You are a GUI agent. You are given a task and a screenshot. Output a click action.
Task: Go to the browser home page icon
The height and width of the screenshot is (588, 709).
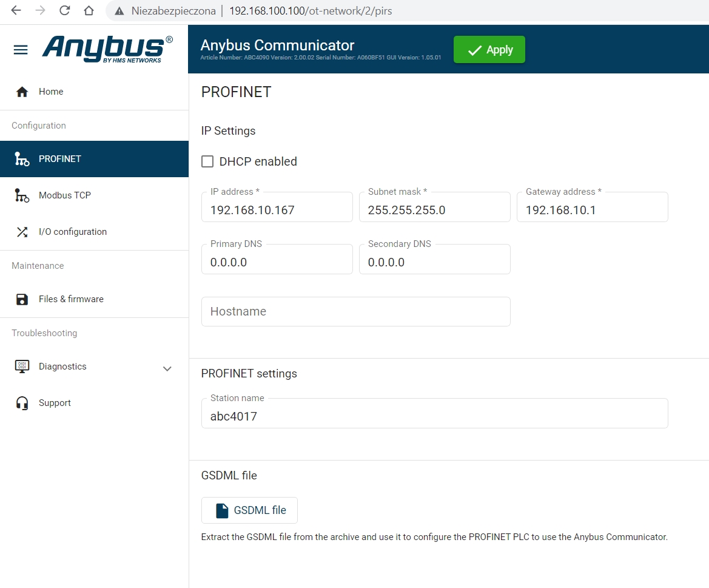(x=89, y=10)
